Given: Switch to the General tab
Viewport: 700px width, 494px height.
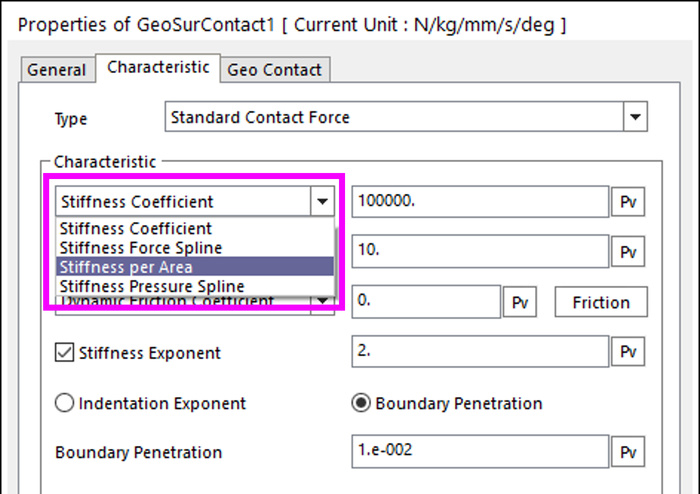Looking at the screenshot, I should click(56, 70).
